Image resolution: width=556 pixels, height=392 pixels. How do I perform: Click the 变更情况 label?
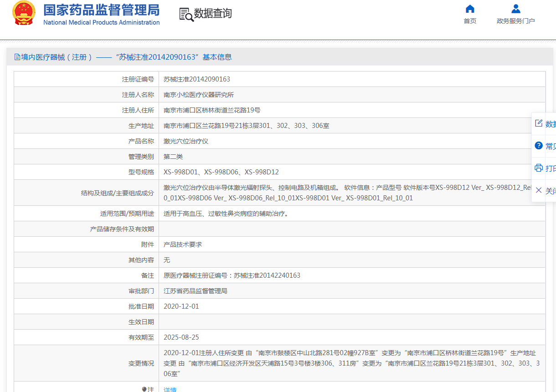(x=141, y=363)
